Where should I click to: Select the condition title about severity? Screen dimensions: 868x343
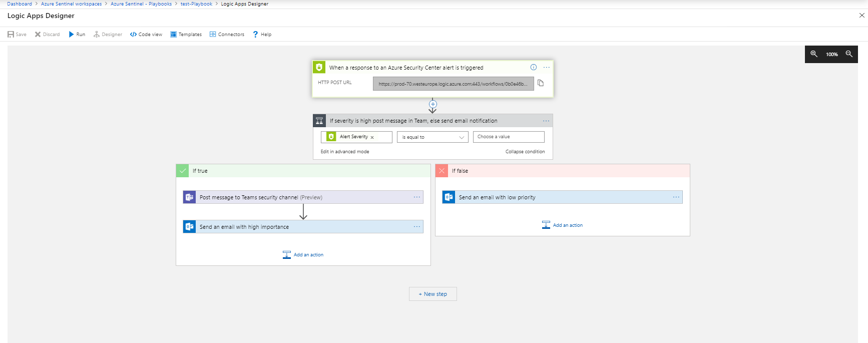[x=413, y=121]
